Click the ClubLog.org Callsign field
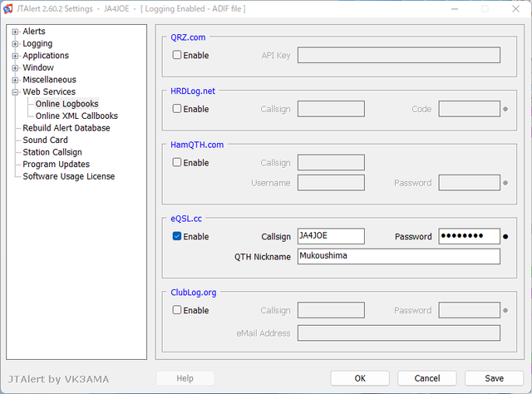This screenshot has height=394, width=532. click(x=331, y=310)
